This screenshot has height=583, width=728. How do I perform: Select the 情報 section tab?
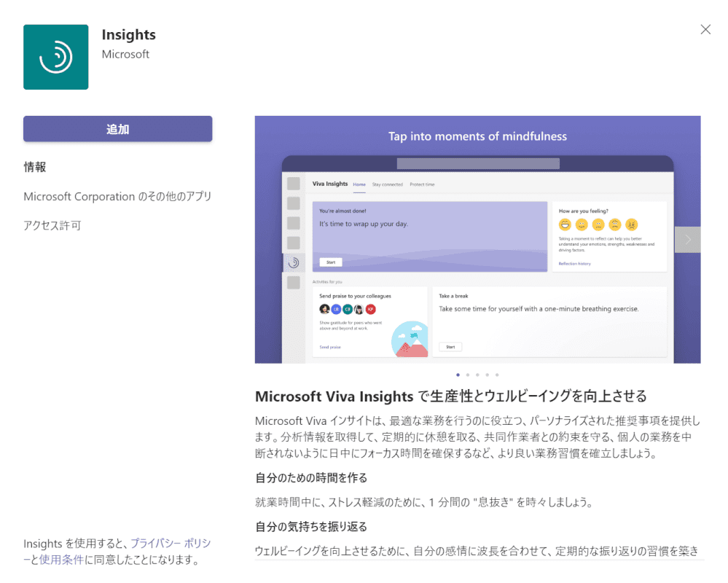(35, 167)
